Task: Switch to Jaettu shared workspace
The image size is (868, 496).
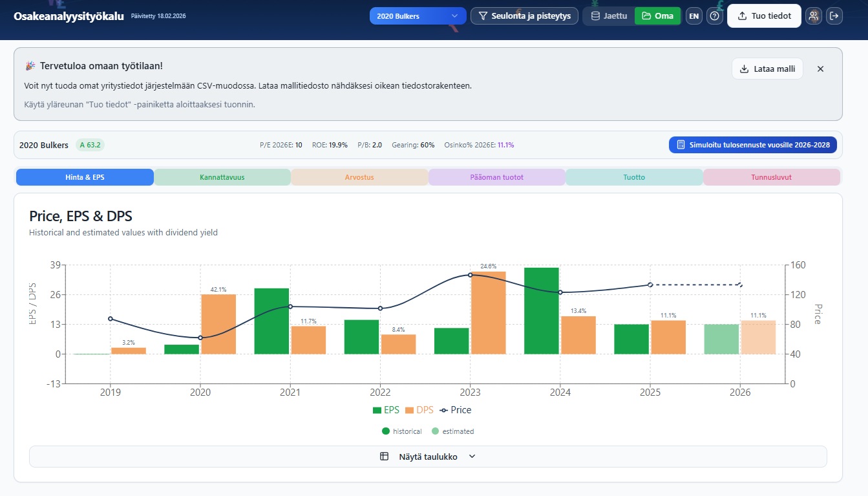Action: pyautogui.click(x=609, y=16)
